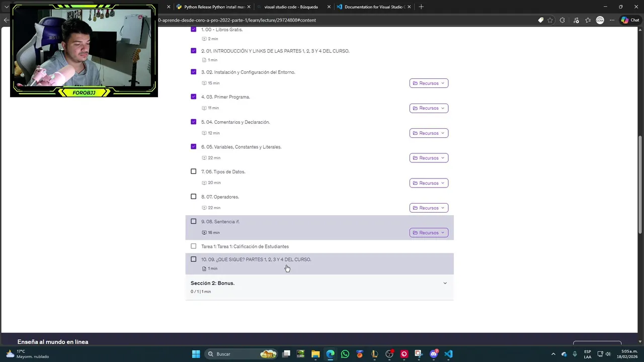Open Tarea 1: Calificación de Estudiantes

(x=245, y=246)
